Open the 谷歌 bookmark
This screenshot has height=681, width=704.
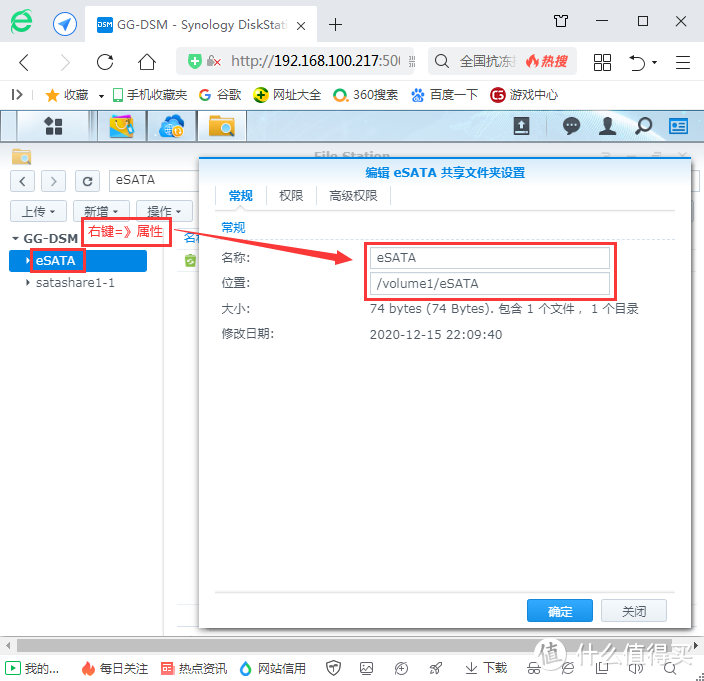click(220, 95)
